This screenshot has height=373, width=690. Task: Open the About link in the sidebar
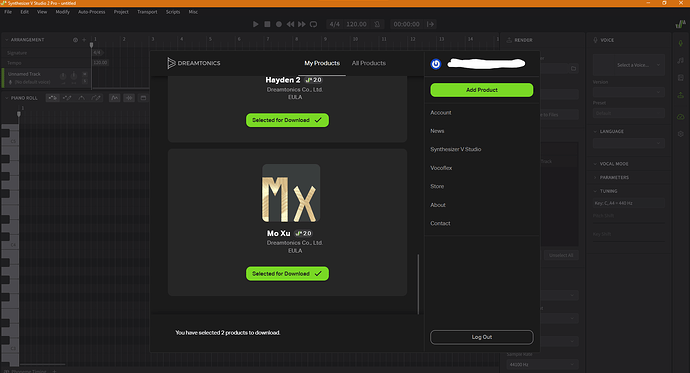[438, 205]
